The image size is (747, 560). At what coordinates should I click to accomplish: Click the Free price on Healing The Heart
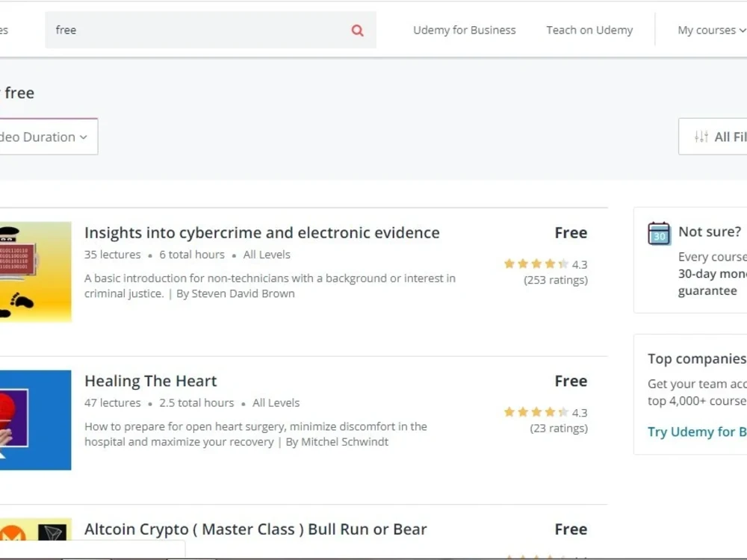[571, 381]
